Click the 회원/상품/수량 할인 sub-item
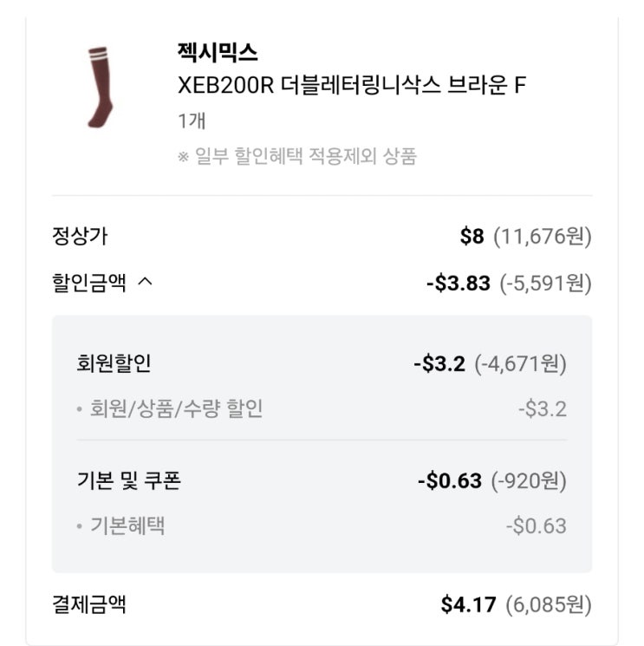The height and width of the screenshot is (646, 644). (x=176, y=408)
